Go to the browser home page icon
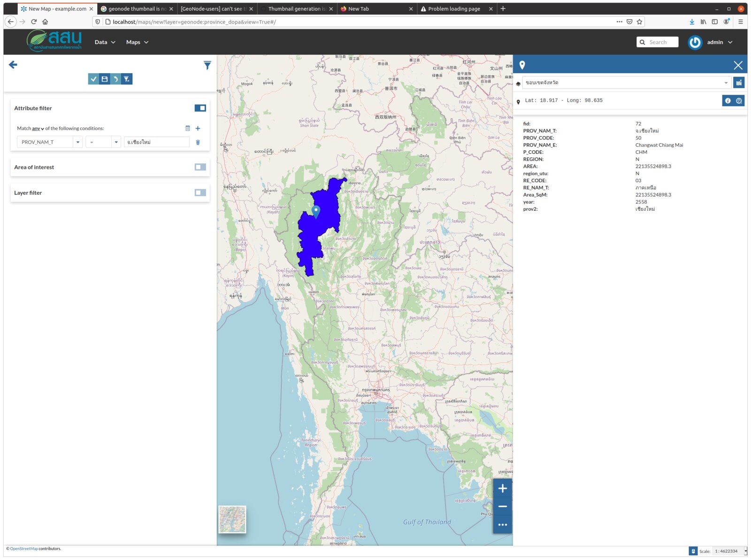The width and height of the screenshot is (751, 560). coord(45,22)
